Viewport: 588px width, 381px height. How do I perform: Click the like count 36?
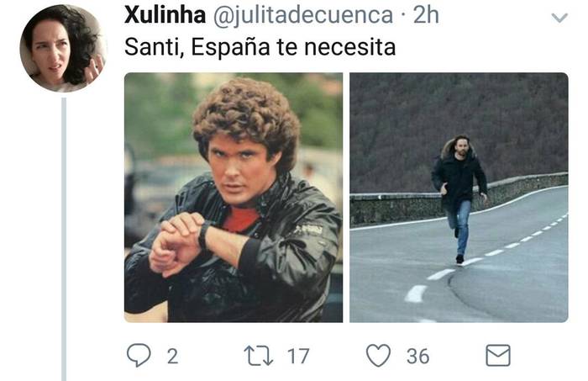point(417,357)
